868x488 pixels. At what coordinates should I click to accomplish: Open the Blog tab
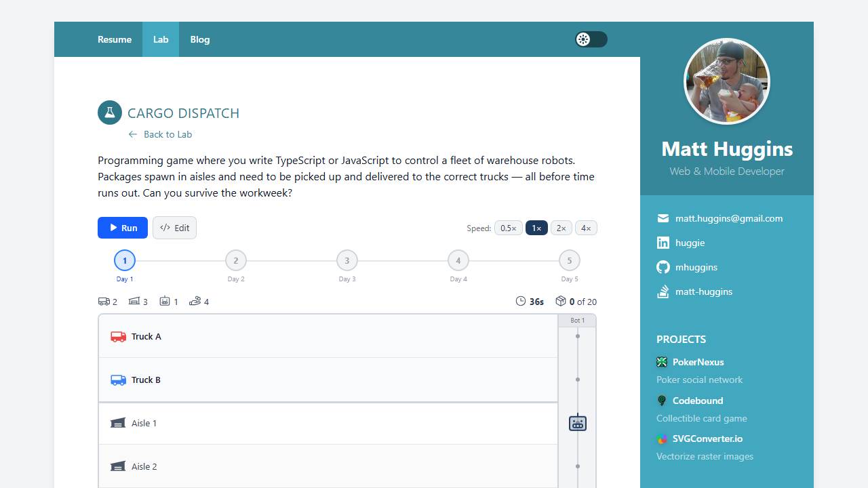coord(200,39)
